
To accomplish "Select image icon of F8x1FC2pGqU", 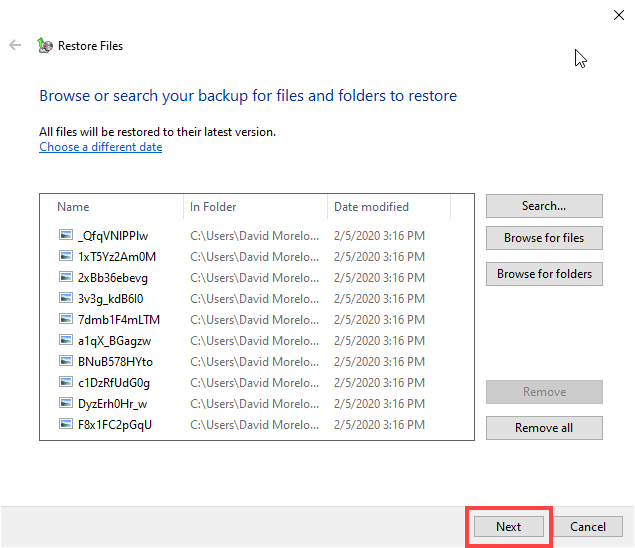I will [x=66, y=424].
